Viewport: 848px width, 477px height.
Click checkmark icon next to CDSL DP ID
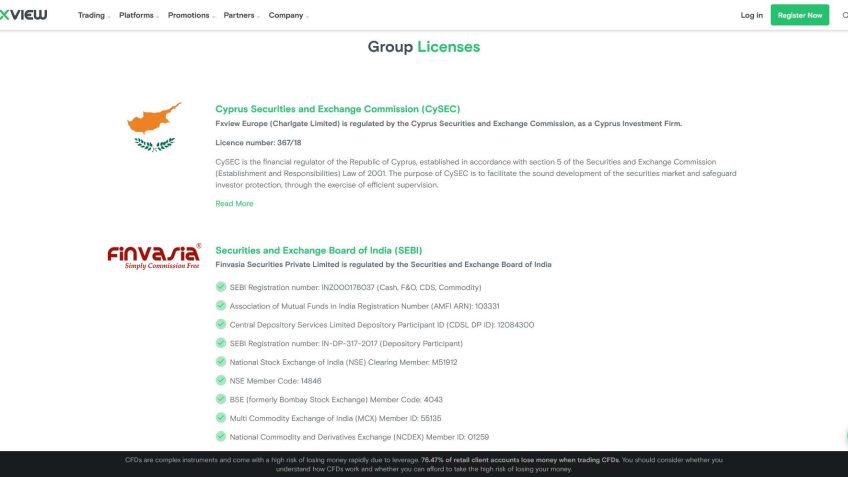pyautogui.click(x=221, y=324)
